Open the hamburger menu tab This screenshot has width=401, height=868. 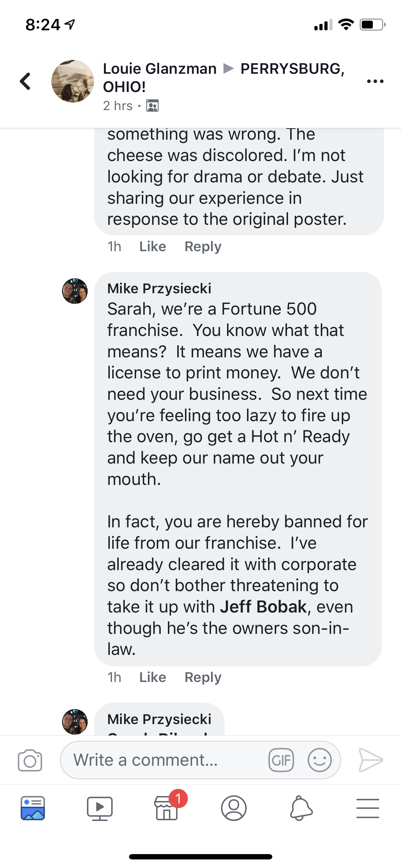click(x=367, y=808)
